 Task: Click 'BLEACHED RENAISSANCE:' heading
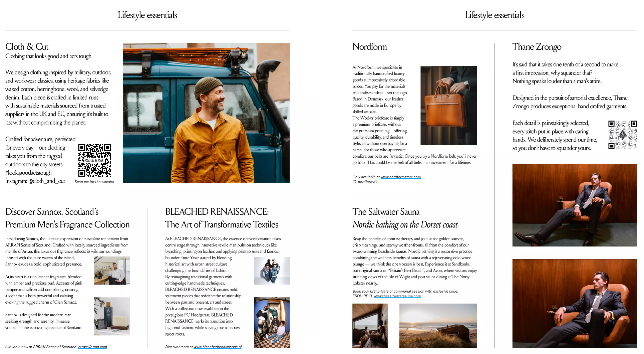[217, 212]
